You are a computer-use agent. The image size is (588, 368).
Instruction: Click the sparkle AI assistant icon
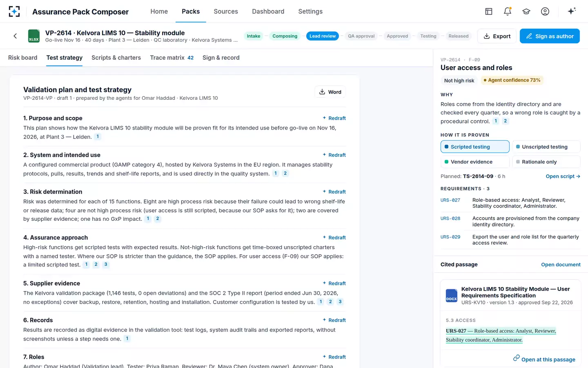[572, 11]
